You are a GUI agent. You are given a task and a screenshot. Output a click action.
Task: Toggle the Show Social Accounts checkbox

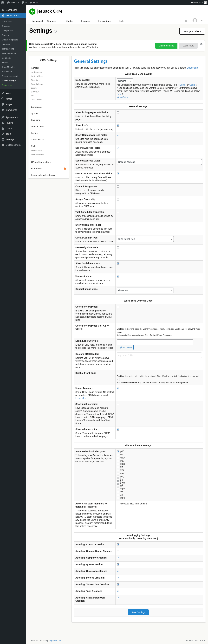[x=118, y=264]
